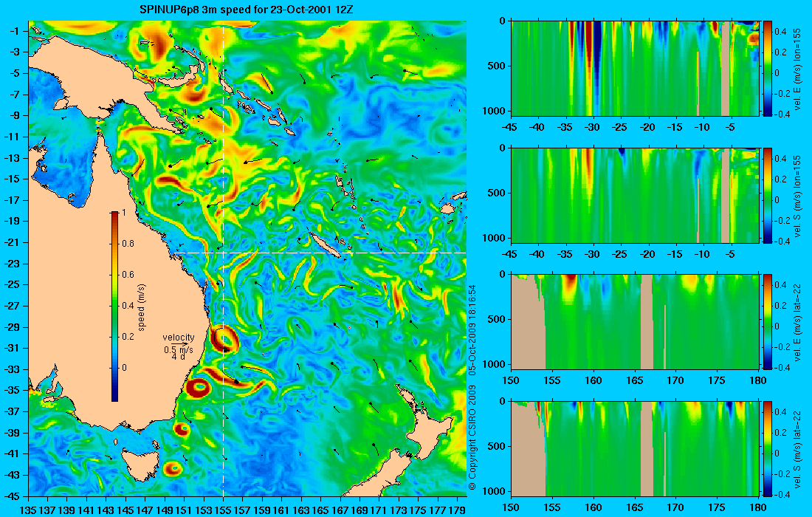Click the New Caledonia island on the map
Screen dimensions: 812x517
(326, 245)
